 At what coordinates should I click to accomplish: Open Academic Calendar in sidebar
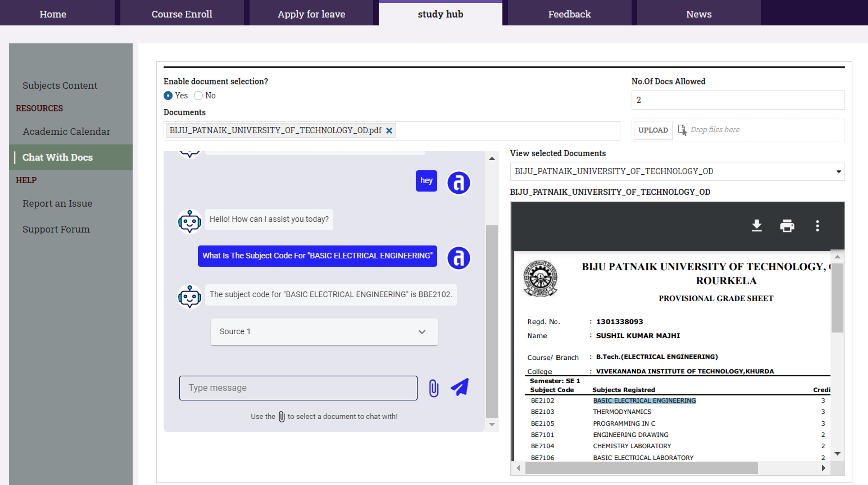[x=66, y=131]
